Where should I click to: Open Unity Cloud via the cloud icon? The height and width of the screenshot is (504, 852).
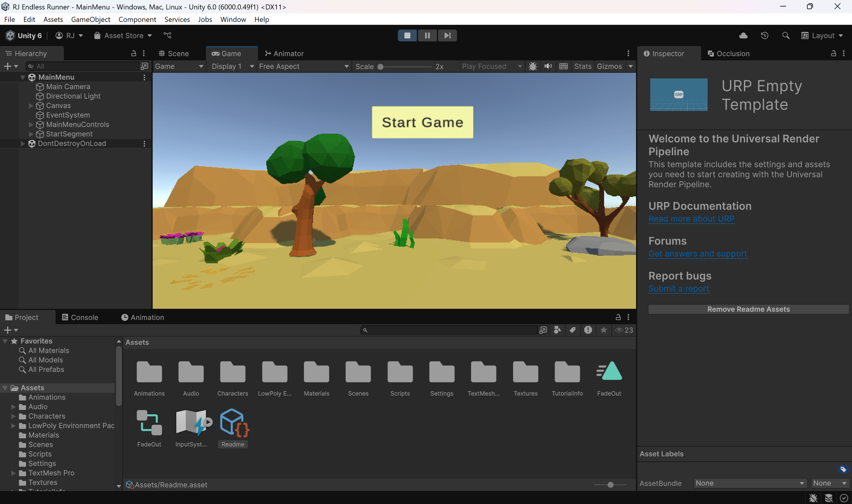point(743,36)
